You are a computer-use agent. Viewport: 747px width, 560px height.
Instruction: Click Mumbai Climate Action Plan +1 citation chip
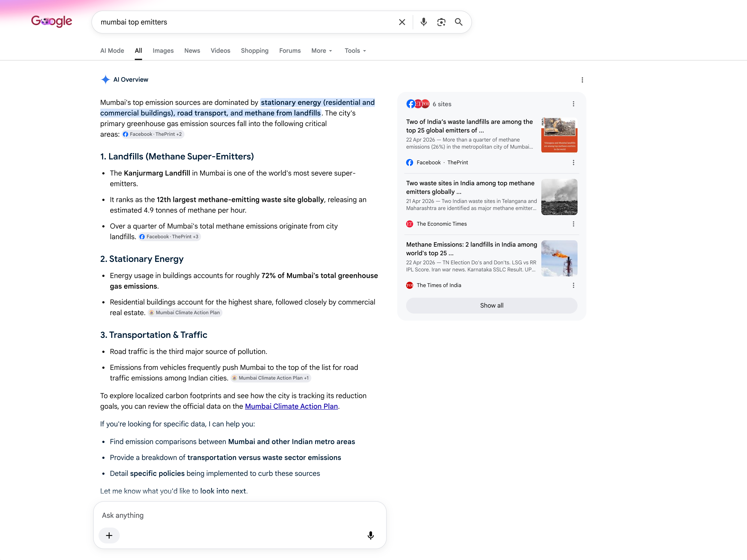tap(270, 378)
